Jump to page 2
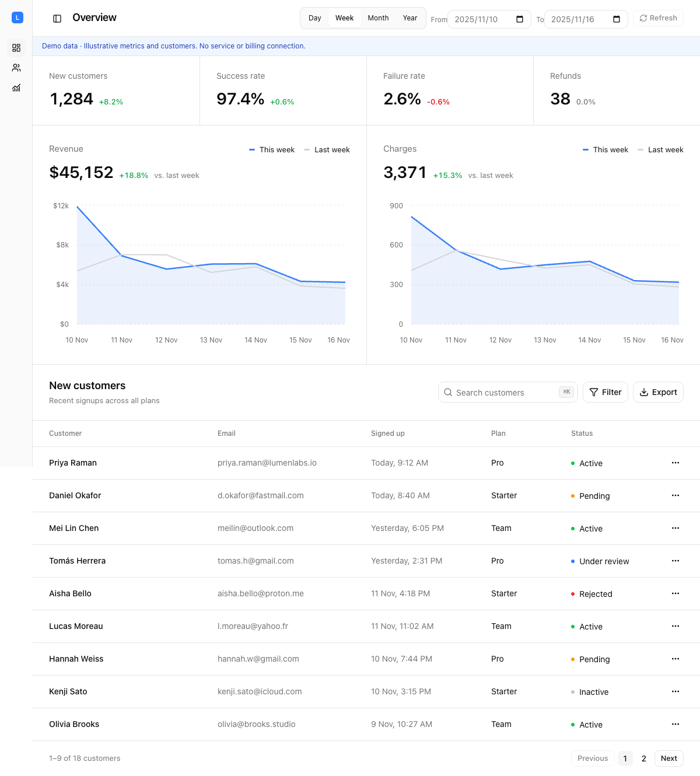700x776 pixels. point(644,758)
